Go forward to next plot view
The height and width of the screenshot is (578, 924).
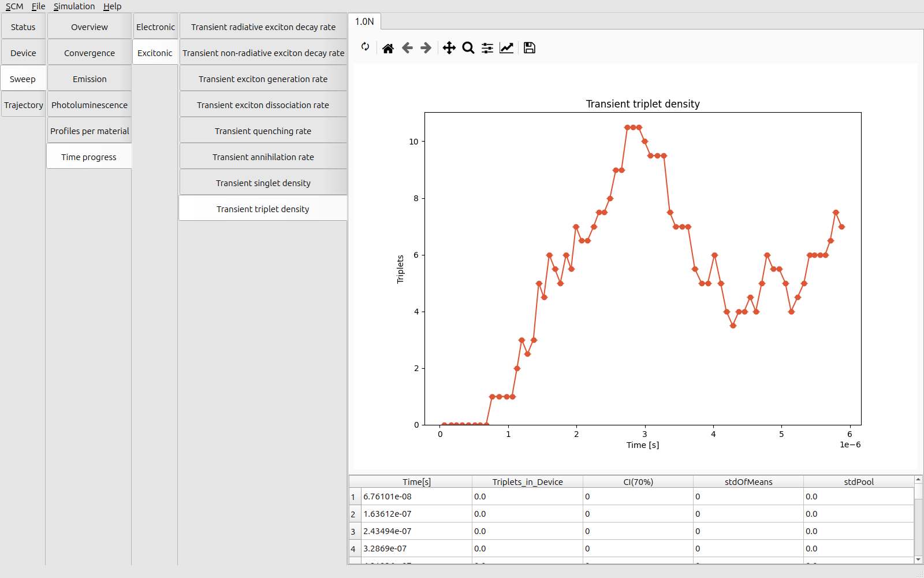(x=426, y=48)
